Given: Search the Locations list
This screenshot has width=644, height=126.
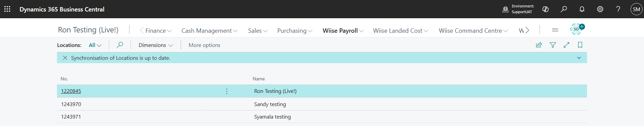Looking at the screenshot, I should 120,45.
